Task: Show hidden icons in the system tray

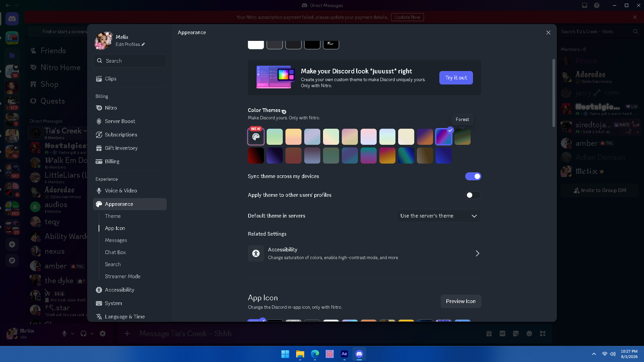Action: point(594,354)
